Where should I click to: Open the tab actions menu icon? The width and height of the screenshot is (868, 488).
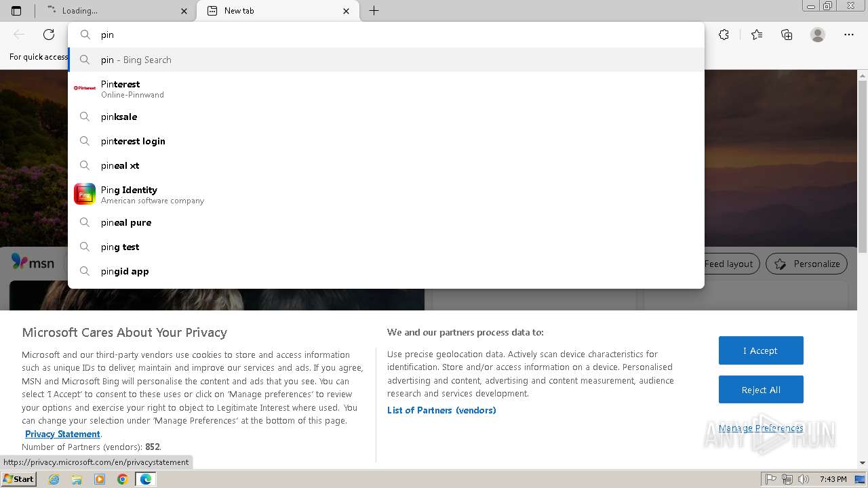(16, 11)
